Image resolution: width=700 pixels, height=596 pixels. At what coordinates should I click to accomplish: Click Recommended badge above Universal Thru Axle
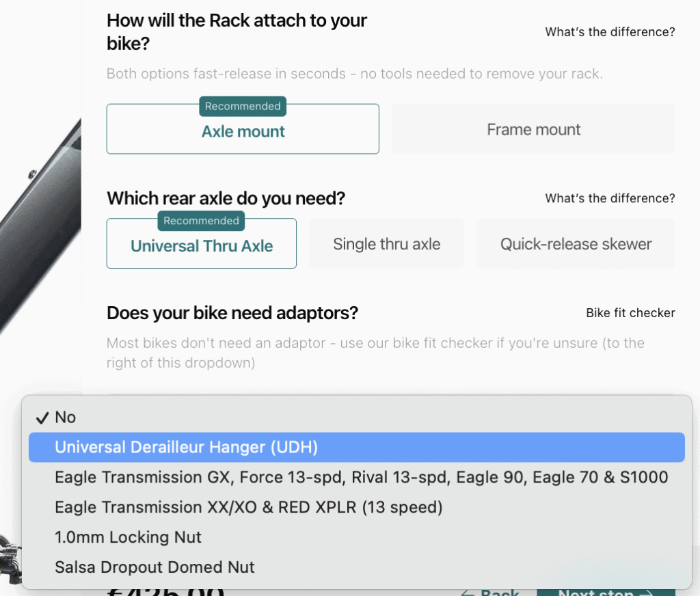[202, 221]
